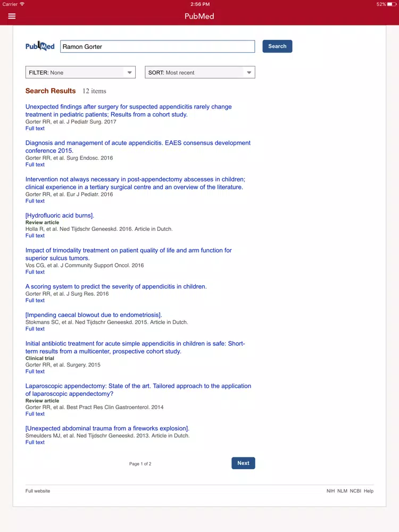
Task: Open abdominal trauma from fireworks explosion article
Action: pyautogui.click(x=107, y=428)
